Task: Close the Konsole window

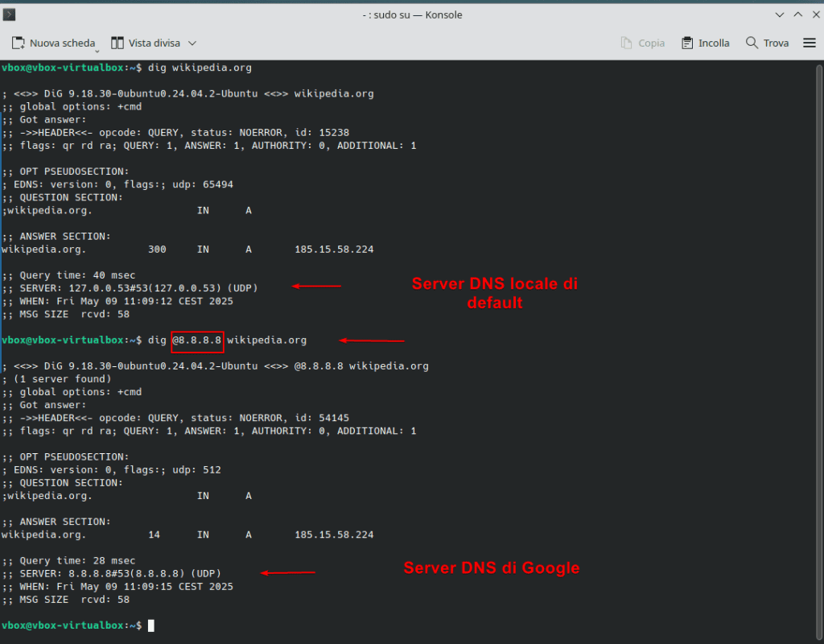Action: pos(814,14)
